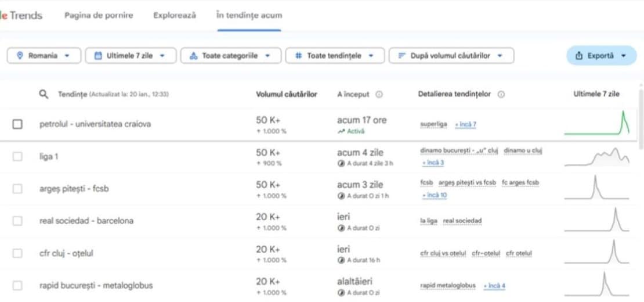
Task: Click the '+ încă 7' link for petrolul row
Action: [x=466, y=124]
